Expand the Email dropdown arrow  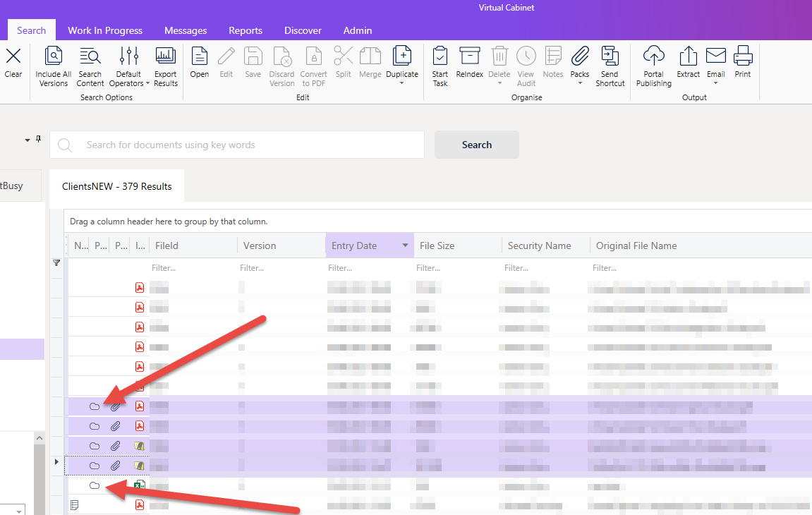(x=715, y=83)
